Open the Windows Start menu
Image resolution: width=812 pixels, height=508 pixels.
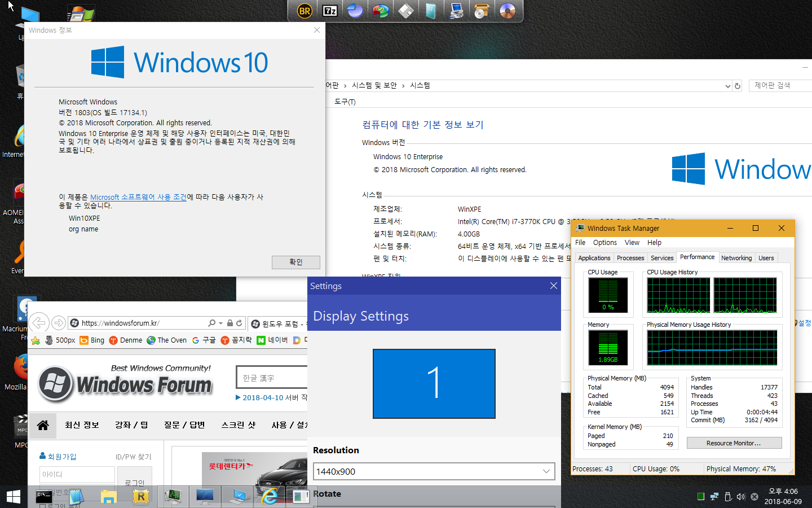point(14,496)
